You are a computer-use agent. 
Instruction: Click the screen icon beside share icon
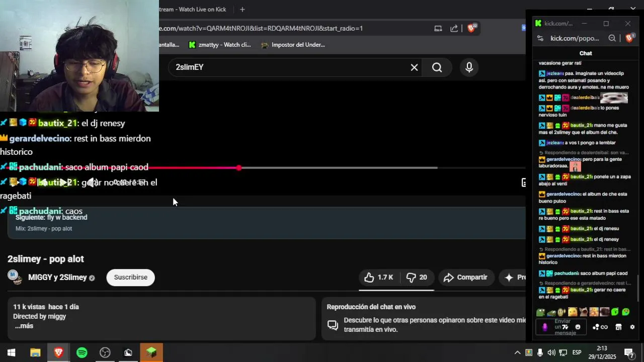coord(438,29)
